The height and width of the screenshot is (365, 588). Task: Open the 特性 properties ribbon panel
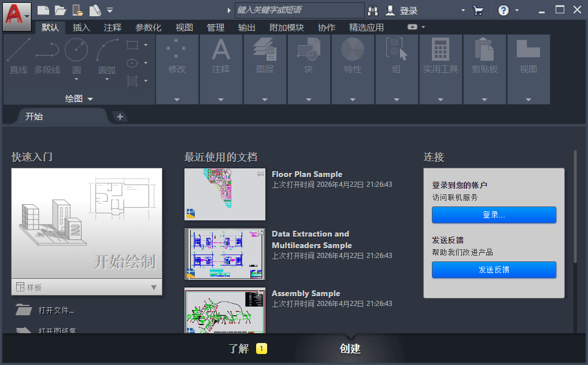pyautogui.click(x=353, y=69)
